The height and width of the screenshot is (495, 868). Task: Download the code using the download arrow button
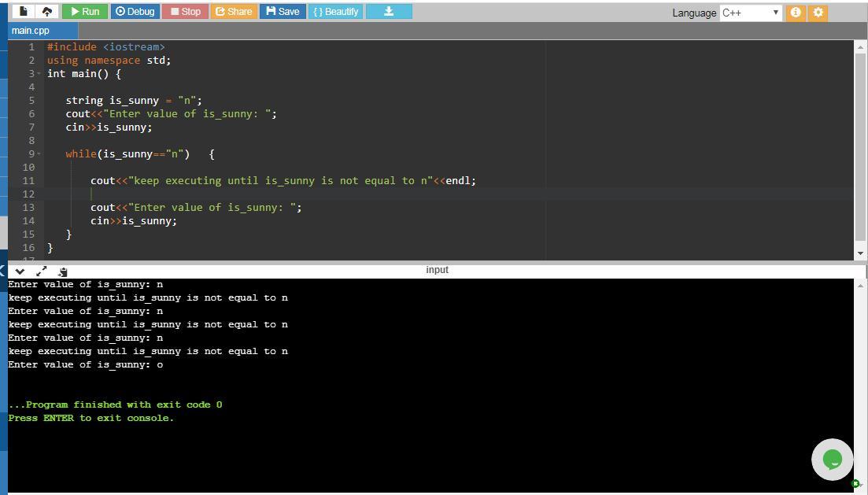388,12
